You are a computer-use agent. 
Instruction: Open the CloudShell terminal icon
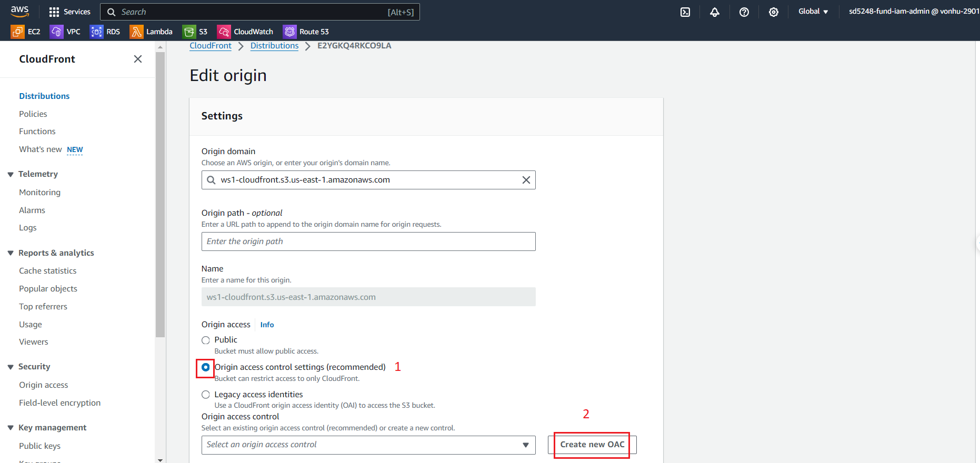click(x=685, y=12)
